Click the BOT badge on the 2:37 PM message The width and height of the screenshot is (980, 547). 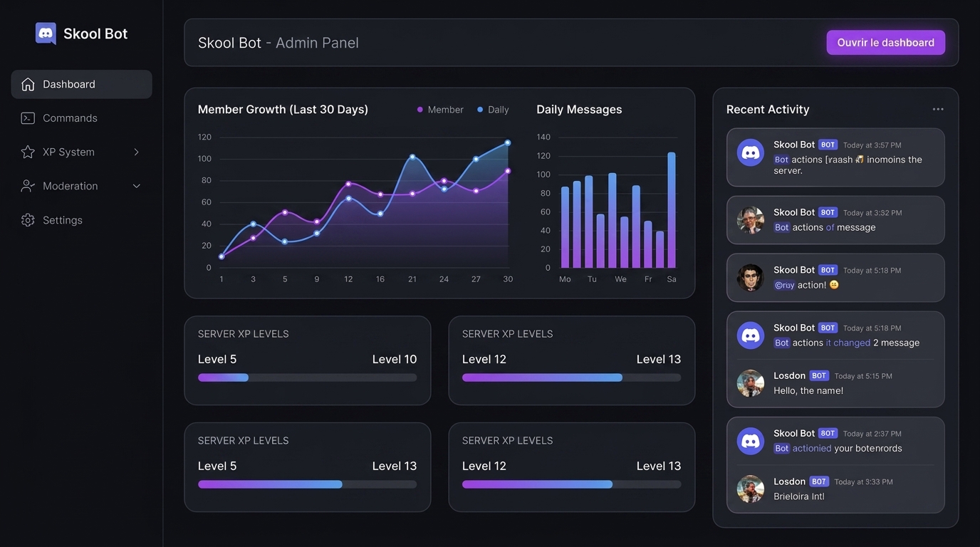pos(828,433)
